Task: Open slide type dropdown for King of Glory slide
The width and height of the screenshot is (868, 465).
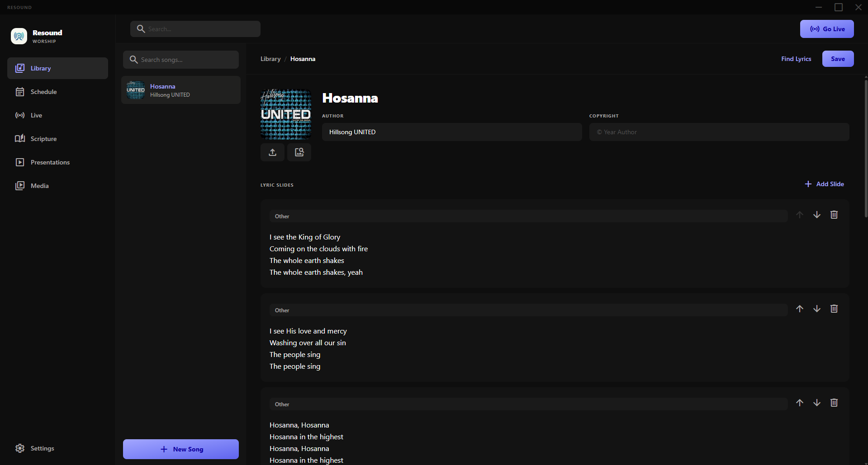Action: [529, 216]
